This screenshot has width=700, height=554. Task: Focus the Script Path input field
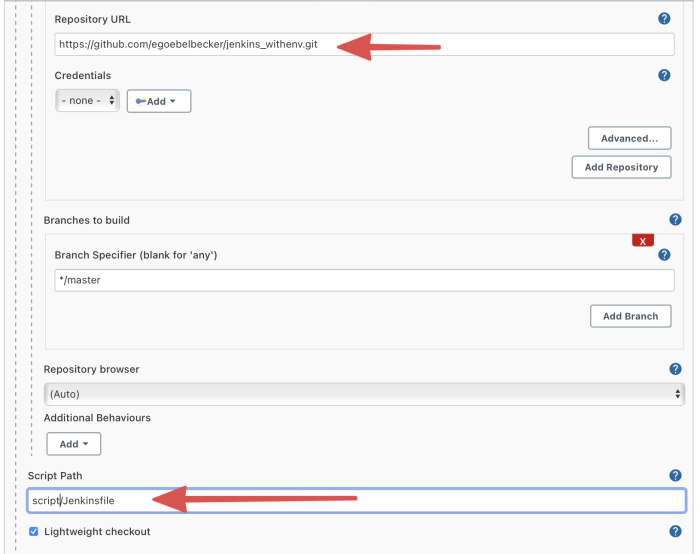click(356, 500)
